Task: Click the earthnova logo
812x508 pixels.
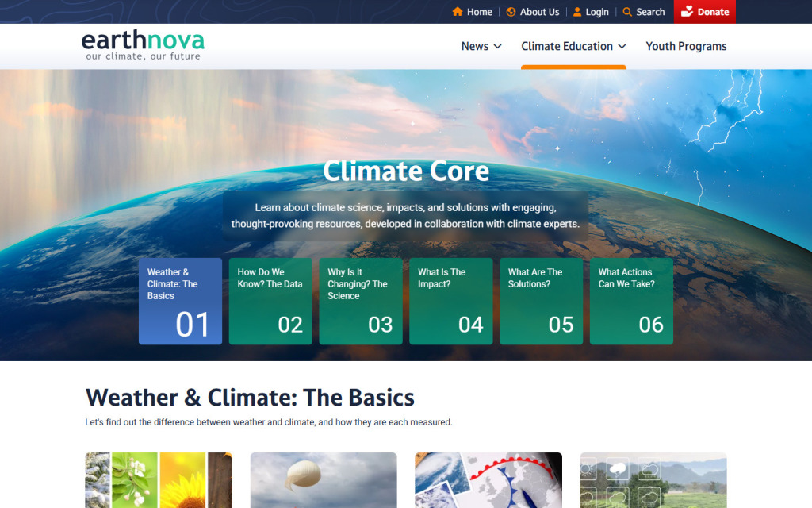Action: (x=143, y=45)
